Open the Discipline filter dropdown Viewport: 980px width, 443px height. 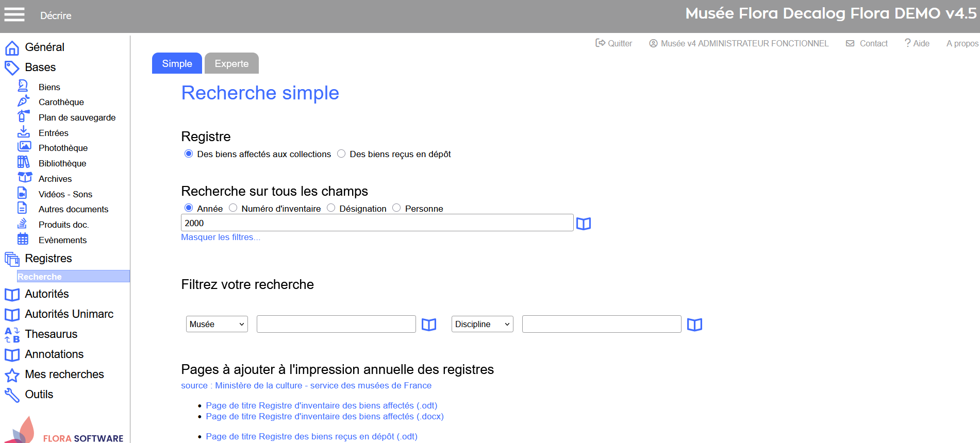[482, 324]
